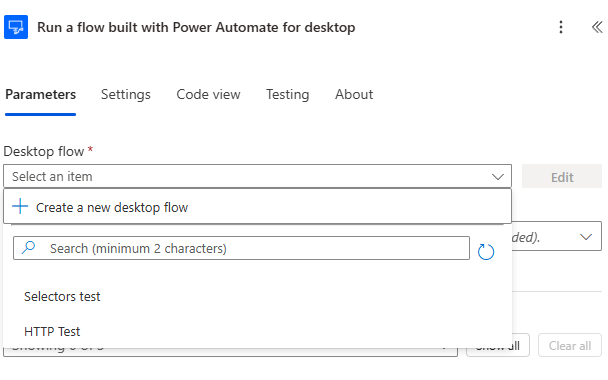Click the Desktop flow dropdown chevron
608x380 pixels.
(498, 177)
